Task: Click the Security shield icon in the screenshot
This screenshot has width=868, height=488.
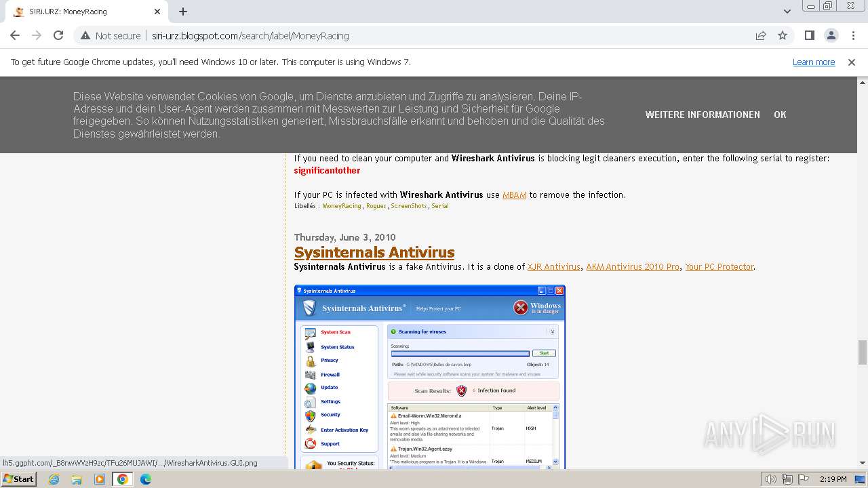Action: [x=311, y=415]
